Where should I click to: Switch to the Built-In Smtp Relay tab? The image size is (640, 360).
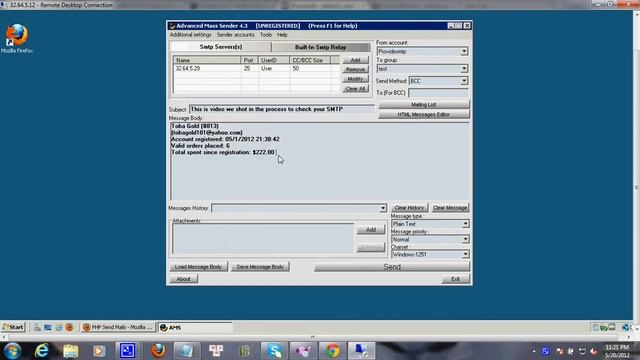coord(320,47)
